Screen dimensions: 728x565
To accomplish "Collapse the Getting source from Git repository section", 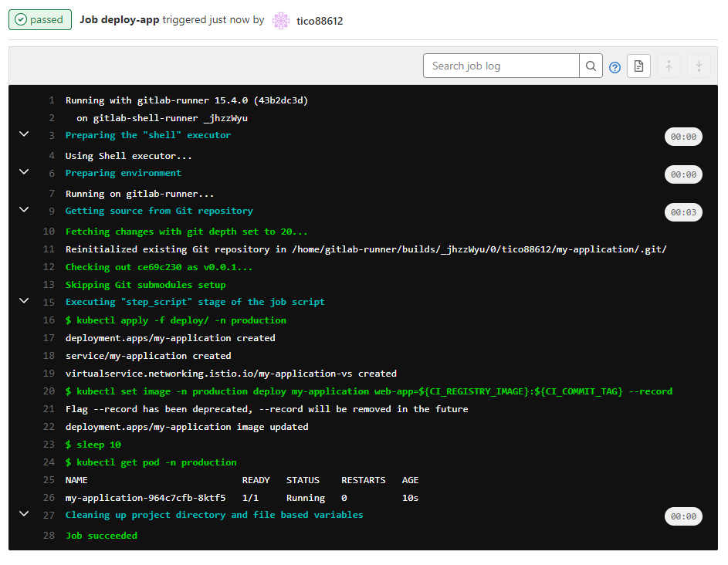I will (24, 210).
